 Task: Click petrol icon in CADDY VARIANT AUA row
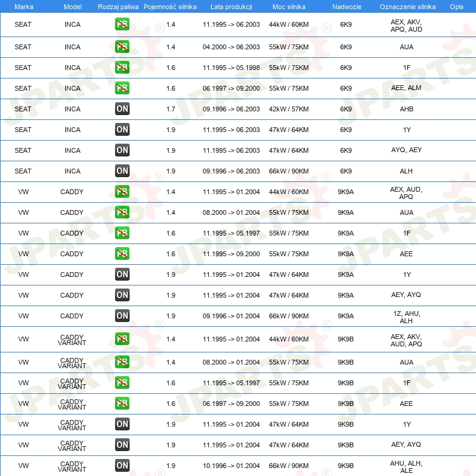point(122,362)
